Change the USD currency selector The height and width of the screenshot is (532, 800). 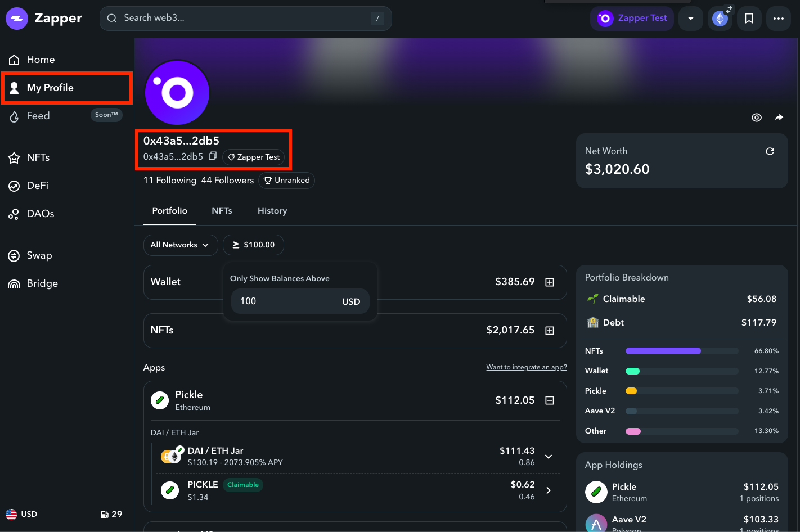(21, 514)
